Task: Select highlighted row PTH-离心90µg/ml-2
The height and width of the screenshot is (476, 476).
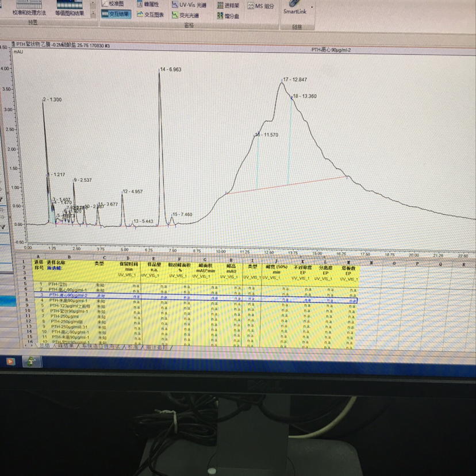Action: click(x=195, y=297)
